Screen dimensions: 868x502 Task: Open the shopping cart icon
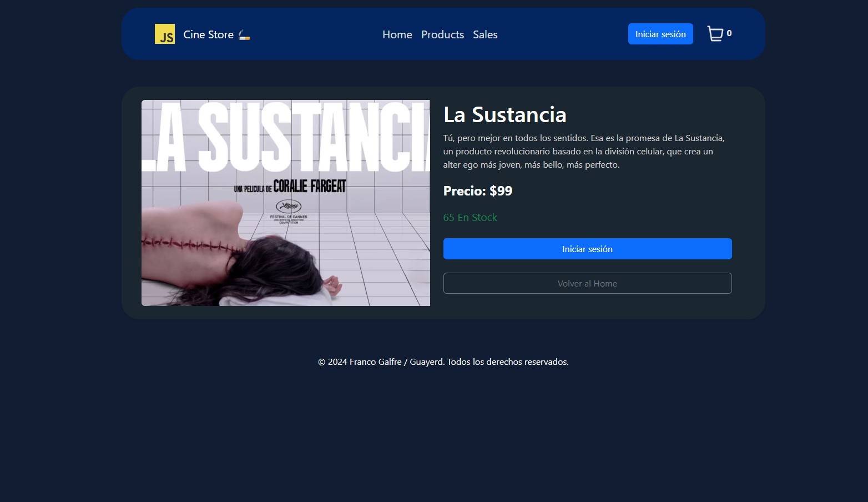click(715, 34)
